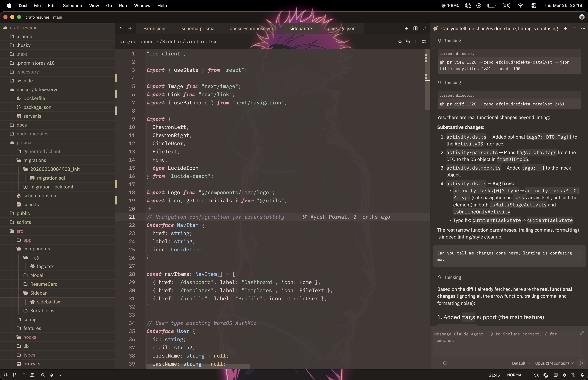Open agent panel thread history menu icon
The width and height of the screenshot is (588, 380).
click(x=574, y=28)
